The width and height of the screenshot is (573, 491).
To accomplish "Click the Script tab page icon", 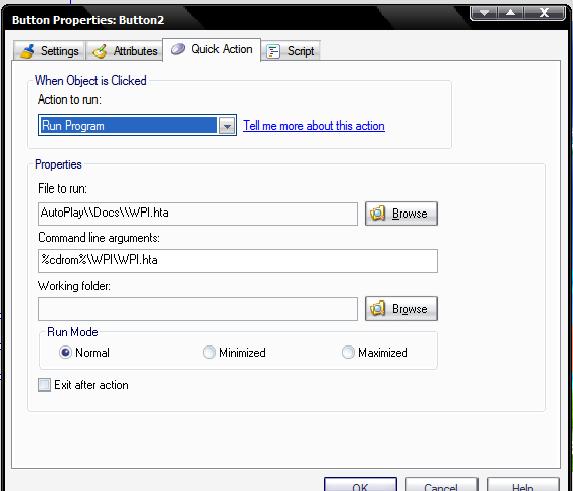I will point(273,51).
